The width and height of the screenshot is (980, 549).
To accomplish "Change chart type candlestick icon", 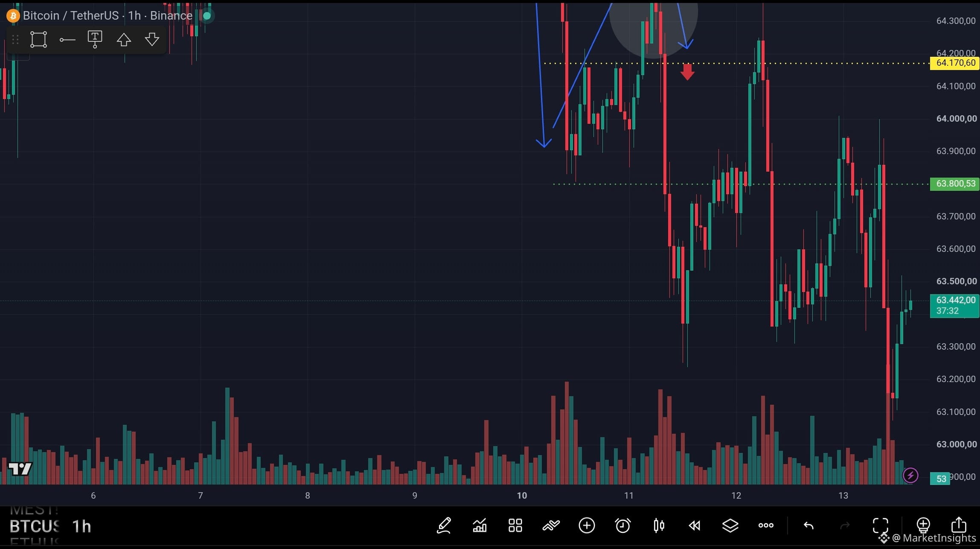I will click(659, 526).
